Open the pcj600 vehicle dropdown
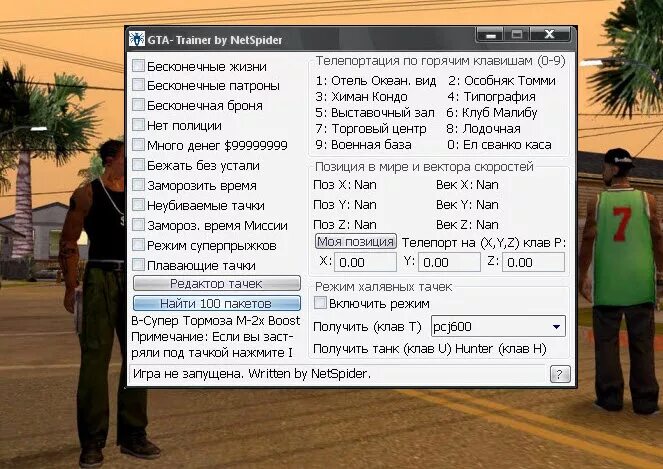The width and height of the screenshot is (663, 469). coord(498,326)
